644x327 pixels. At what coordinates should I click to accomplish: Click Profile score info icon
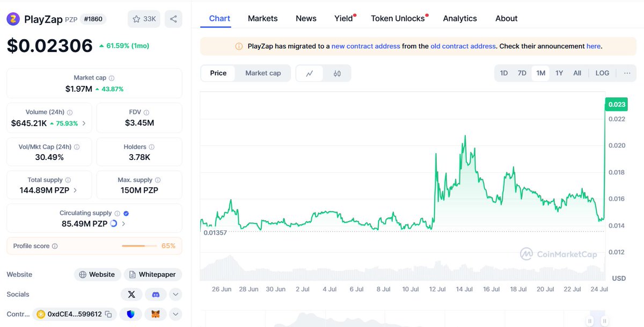pyautogui.click(x=55, y=246)
